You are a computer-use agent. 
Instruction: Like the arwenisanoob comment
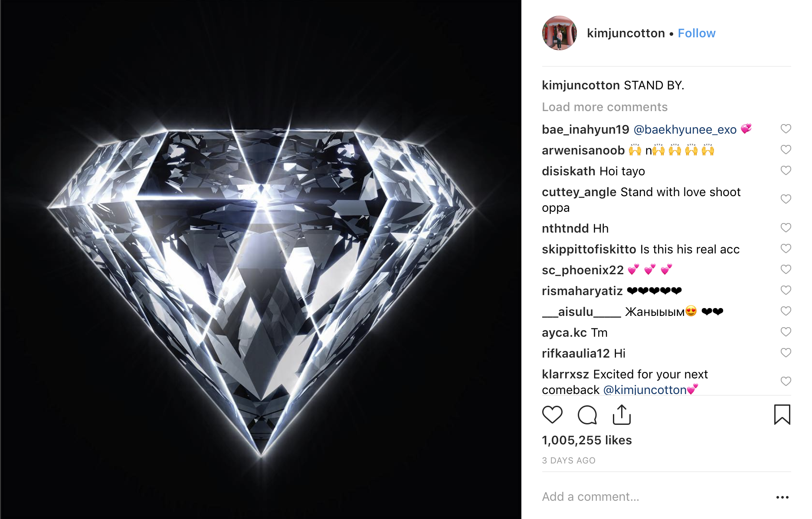click(x=786, y=150)
